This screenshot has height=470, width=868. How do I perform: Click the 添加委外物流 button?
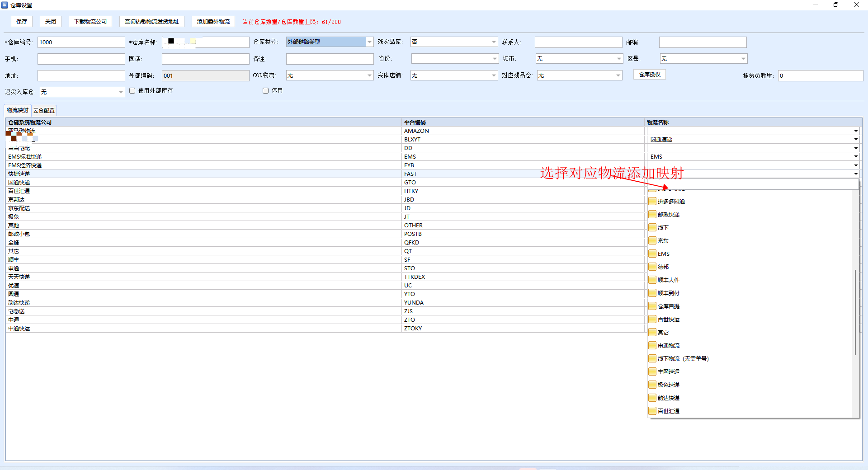click(x=213, y=22)
